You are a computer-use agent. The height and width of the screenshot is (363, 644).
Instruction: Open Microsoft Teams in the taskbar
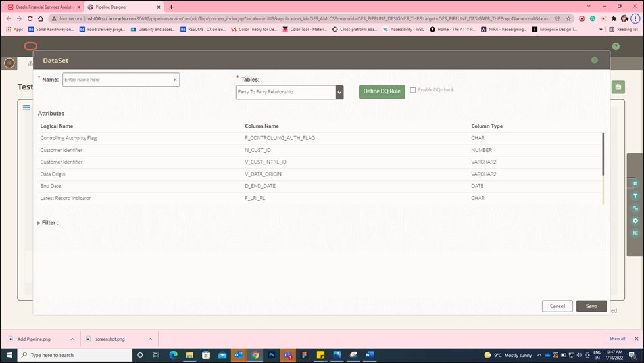tap(287, 355)
